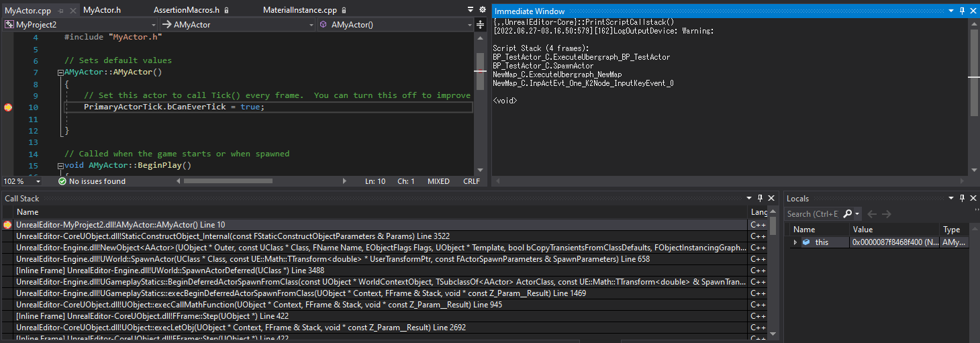Image resolution: width=980 pixels, height=343 pixels.
Task: Click the current frame arrow icon in the Call Stack
Action: 7,225
